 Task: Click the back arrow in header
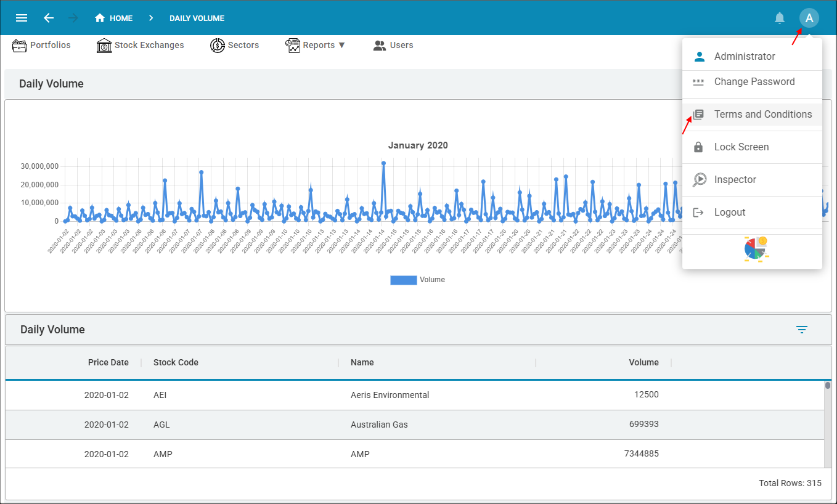tap(49, 18)
